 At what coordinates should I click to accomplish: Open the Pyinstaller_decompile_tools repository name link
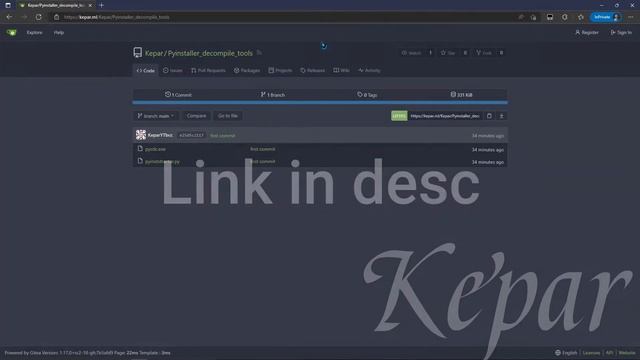click(210, 53)
